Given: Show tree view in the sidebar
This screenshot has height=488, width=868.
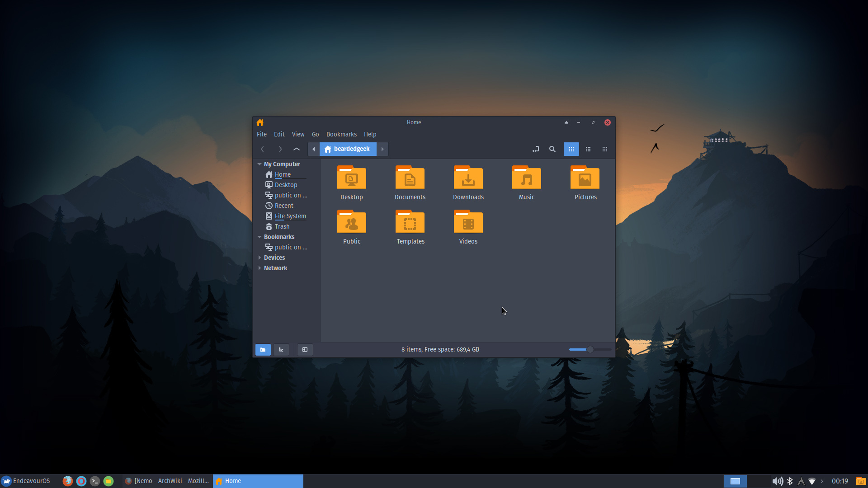Looking at the screenshot, I should [281, 349].
